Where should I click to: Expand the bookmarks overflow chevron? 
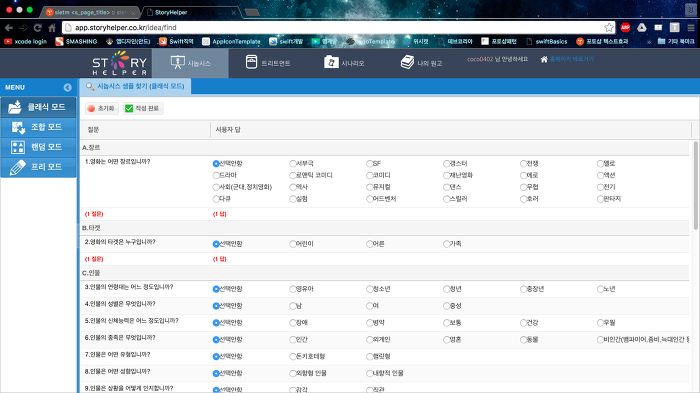tap(649, 42)
